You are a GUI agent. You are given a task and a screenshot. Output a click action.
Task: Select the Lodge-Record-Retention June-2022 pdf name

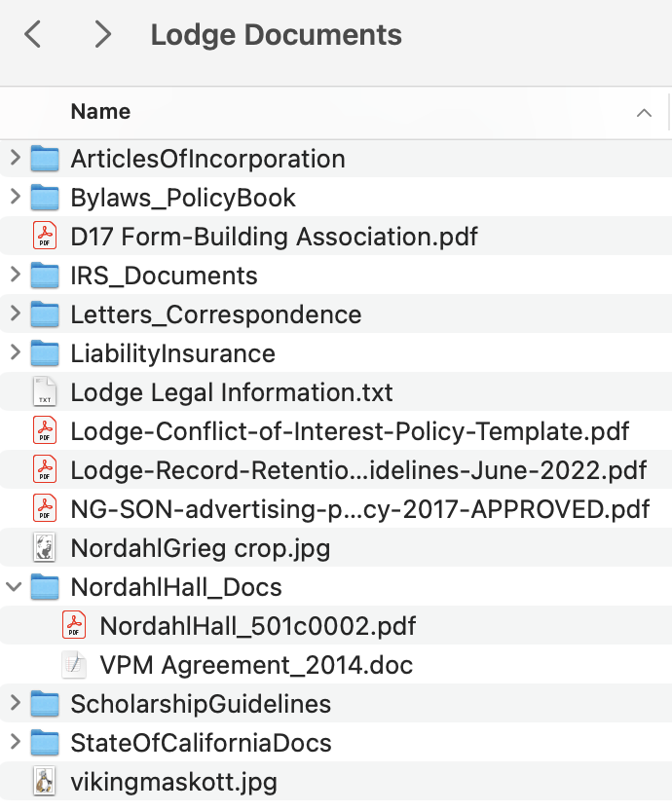click(358, 470)
